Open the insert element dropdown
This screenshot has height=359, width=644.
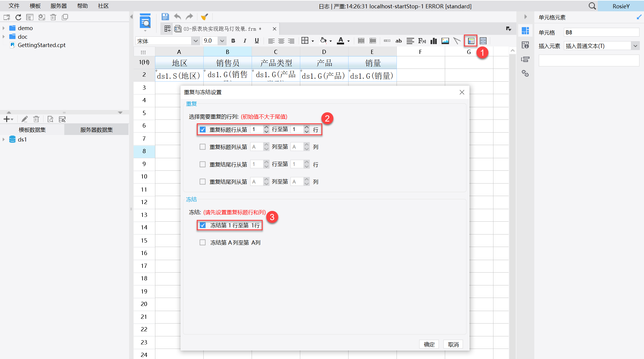pos(635,46)
